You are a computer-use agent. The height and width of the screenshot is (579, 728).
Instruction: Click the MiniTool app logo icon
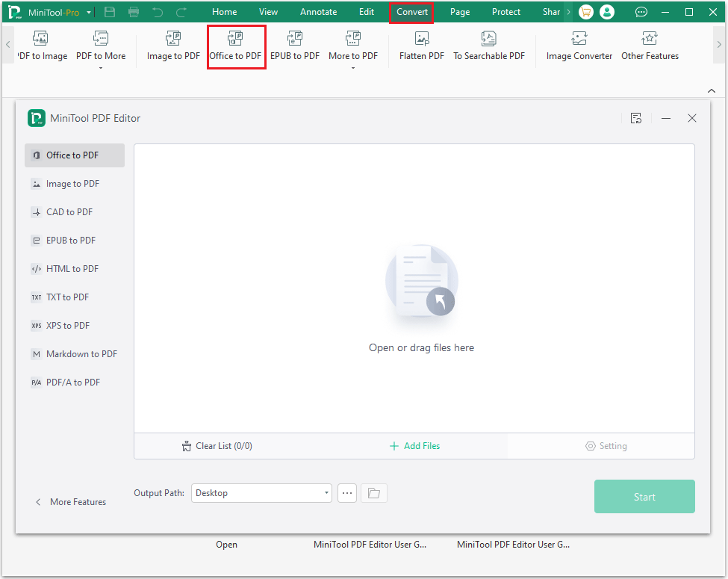[x=15, y=12]
